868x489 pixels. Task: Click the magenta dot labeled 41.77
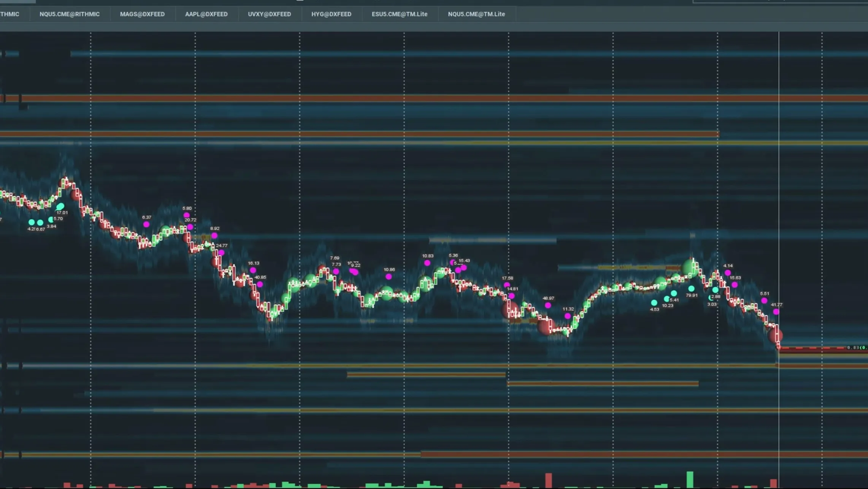pyautogui.click(x=776, y=312)
